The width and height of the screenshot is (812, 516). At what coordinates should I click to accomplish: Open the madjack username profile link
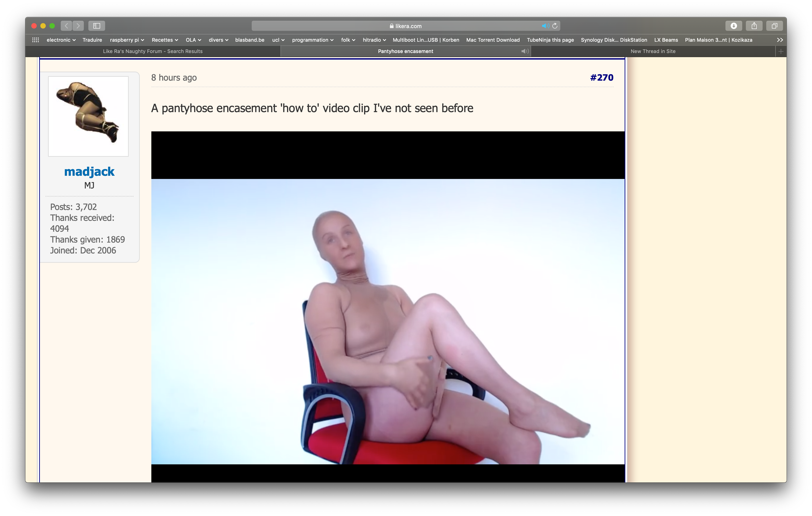tap(89, 171)
